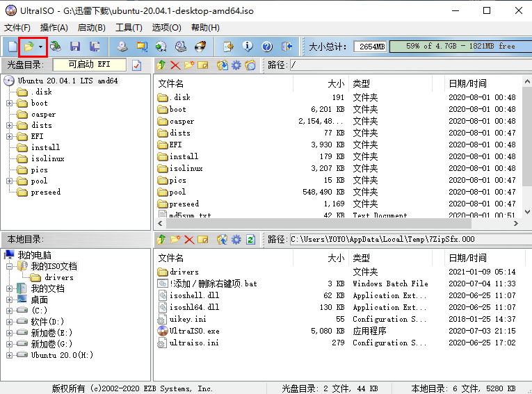532x394 pixels.
Task: Click the disc capacity usage bar showing 59%
Action: tap(461, 47)
